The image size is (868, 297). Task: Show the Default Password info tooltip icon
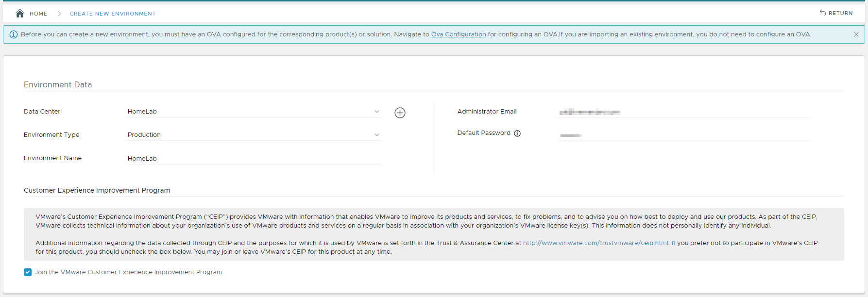[x=517, y=133]
